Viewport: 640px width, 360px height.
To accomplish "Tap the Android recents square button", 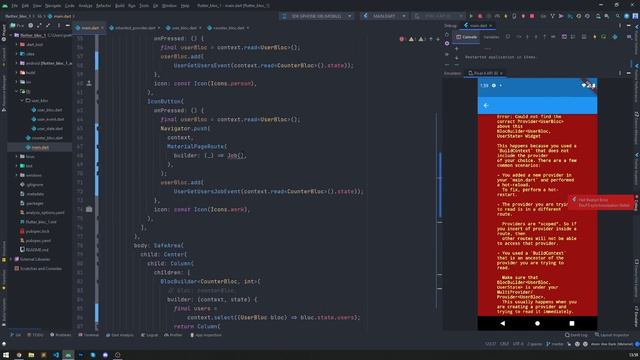I will pos(572,323).
